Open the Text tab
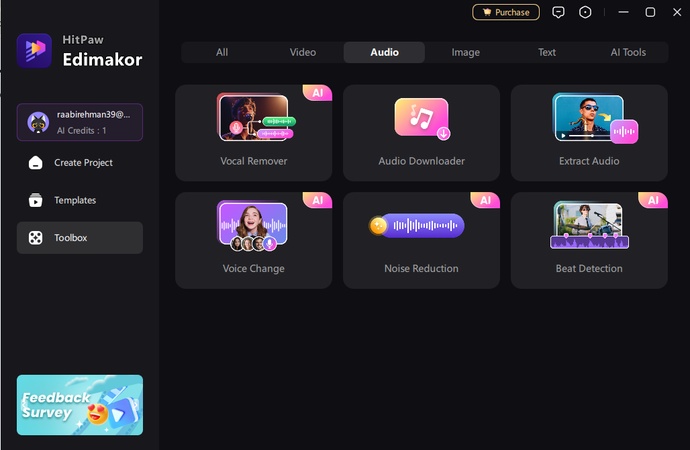Screen dimensions: 690x450 click(x=547, y=52)
